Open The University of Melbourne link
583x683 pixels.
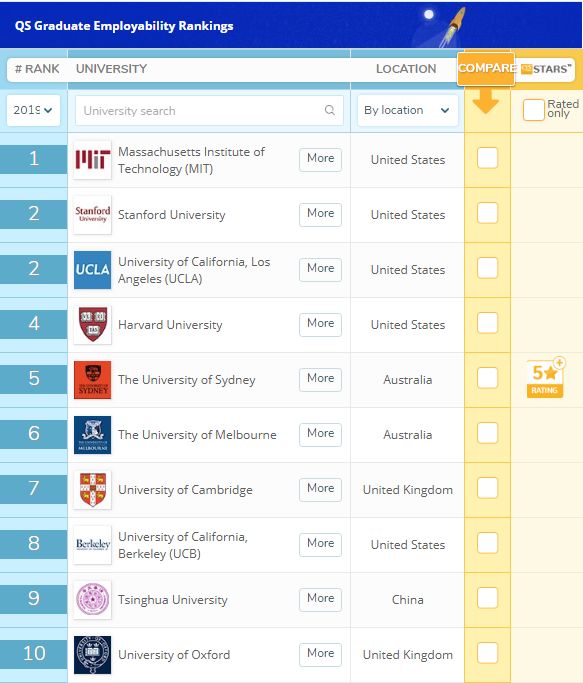(x=197, y=435)
